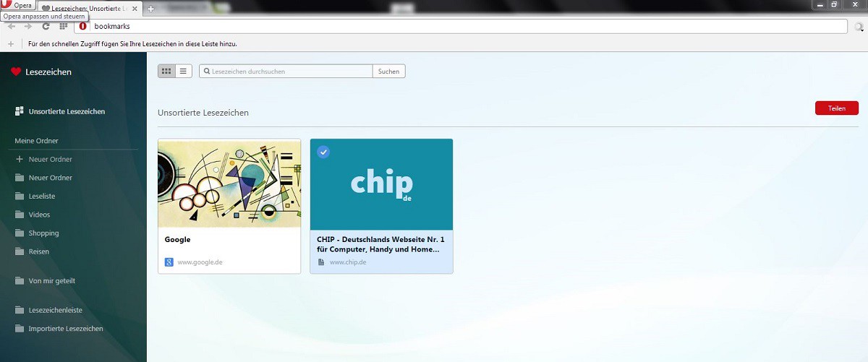868x362 pixels.
Task: Open a new tab with plus button
Action: point(150,8)
